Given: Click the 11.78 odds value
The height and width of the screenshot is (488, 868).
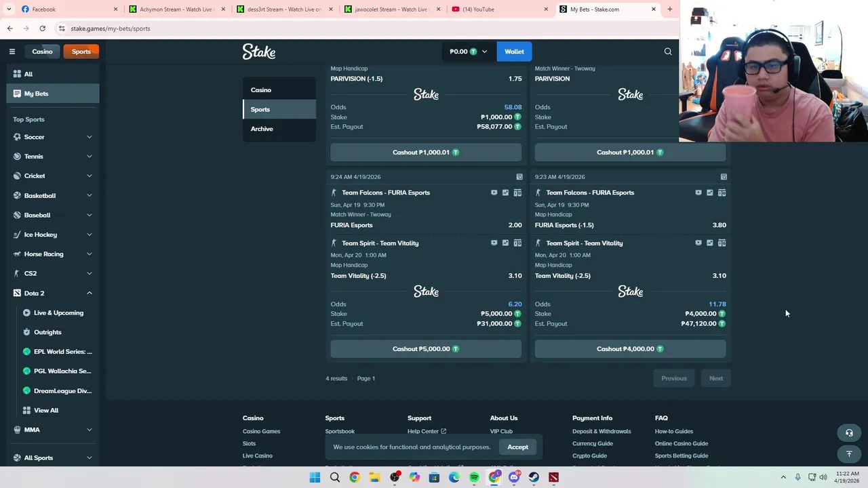Looking at the screenshot, I should pos(717,304).
